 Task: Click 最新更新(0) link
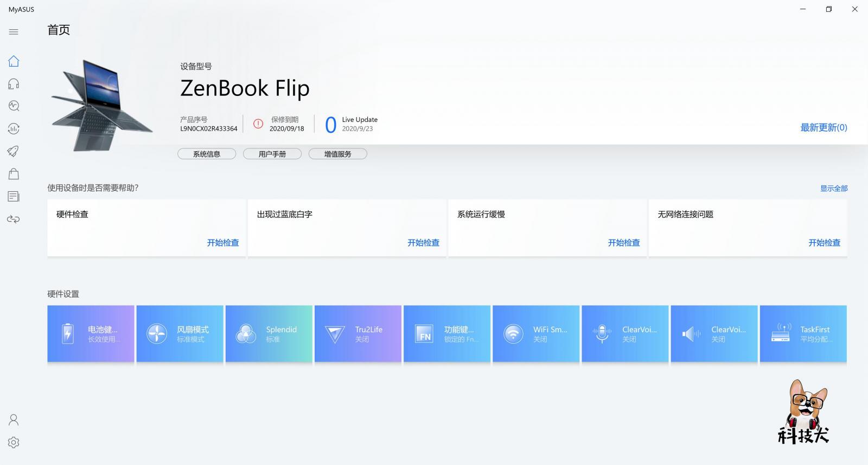[824, 127]
